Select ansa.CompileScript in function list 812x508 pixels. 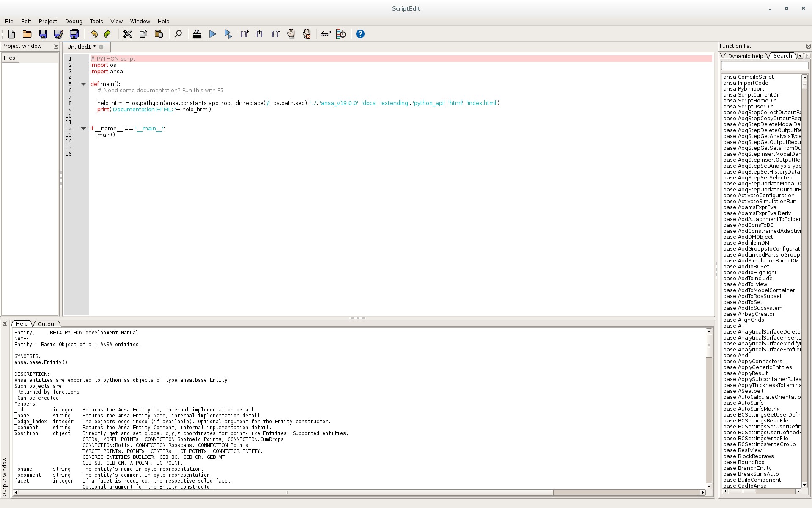coord(748,77)
